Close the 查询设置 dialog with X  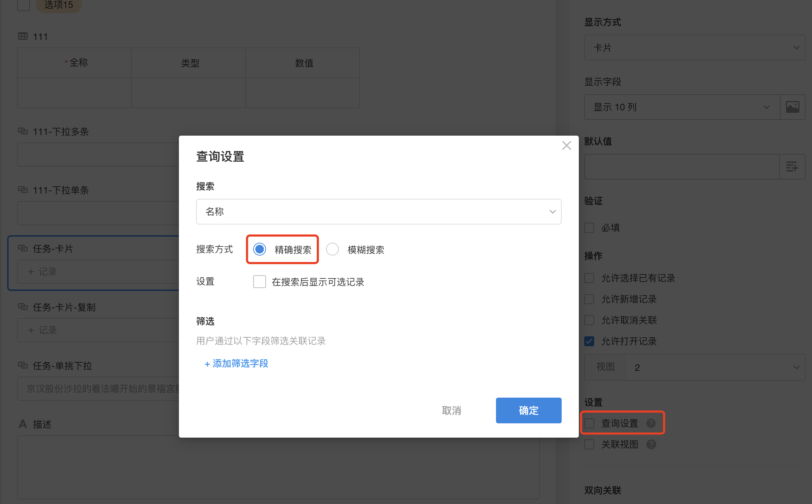tap(566, 146)
